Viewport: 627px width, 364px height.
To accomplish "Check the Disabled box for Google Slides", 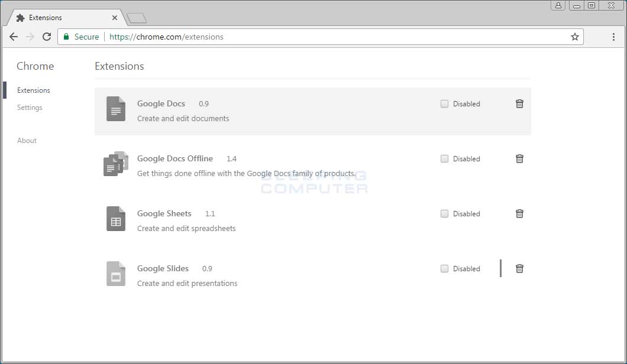I will tap(444, 268).
